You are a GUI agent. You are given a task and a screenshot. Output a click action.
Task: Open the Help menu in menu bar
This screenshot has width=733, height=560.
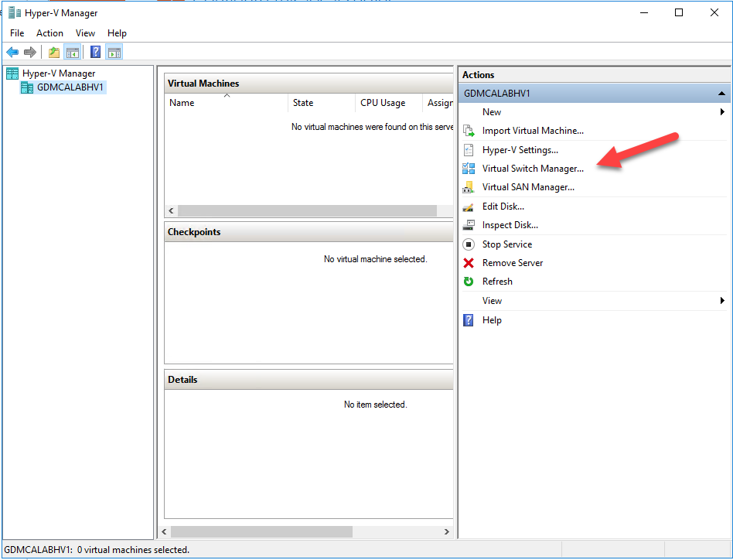pos(117,33)
